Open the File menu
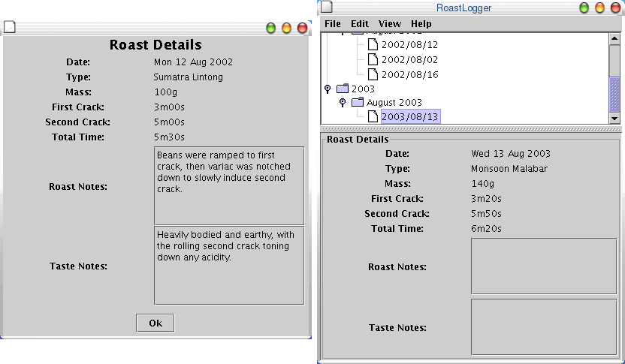Viewport: 625px width, 364px height. (x=332, y=24)
